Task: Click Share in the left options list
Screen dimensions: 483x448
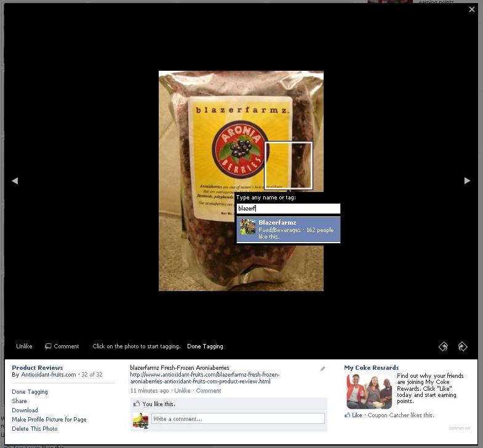Action: pyautogui.click(x=19, y=401)
